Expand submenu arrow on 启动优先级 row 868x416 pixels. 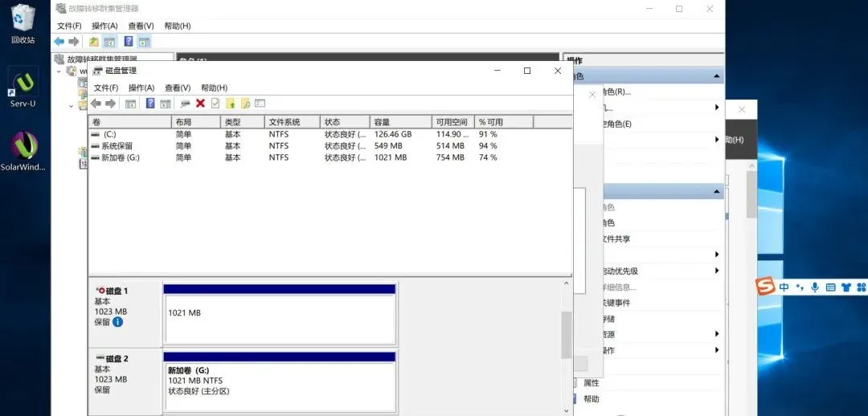[x=717, y=271]
